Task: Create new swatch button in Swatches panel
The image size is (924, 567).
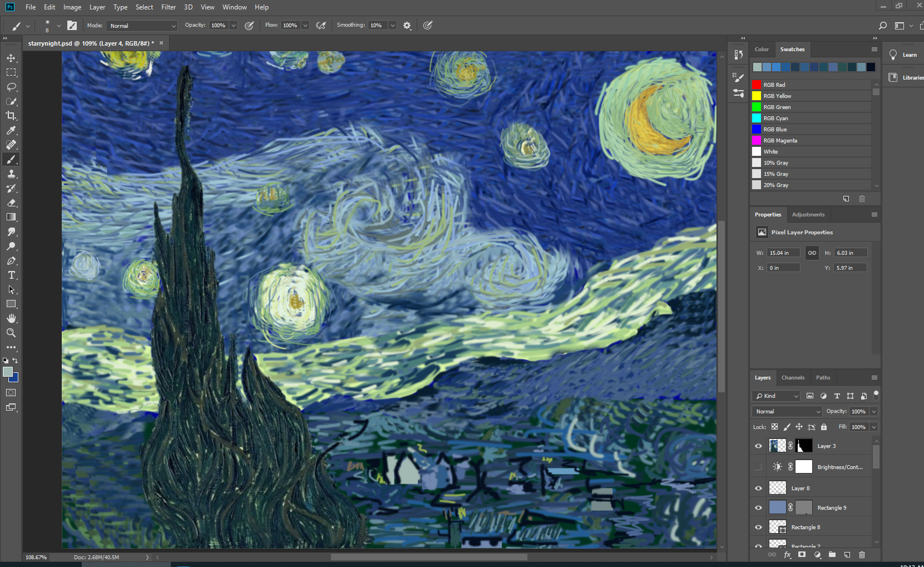Action: pyautogui.click(x=846, y=199)
